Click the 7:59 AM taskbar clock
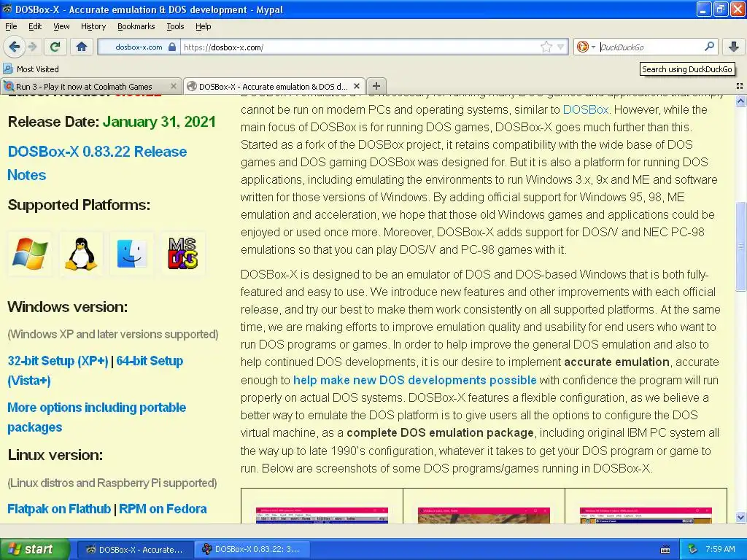747x560 pixels. tap(720, 549)
